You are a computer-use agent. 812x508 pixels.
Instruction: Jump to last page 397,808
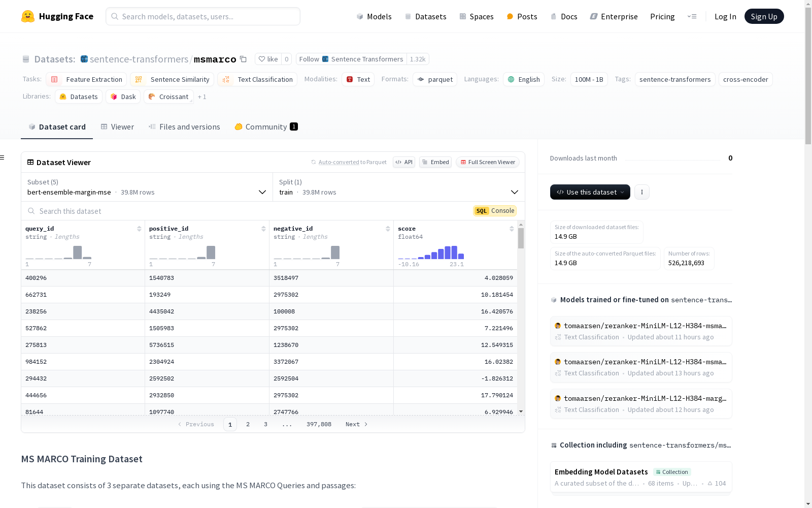(319, 424)
